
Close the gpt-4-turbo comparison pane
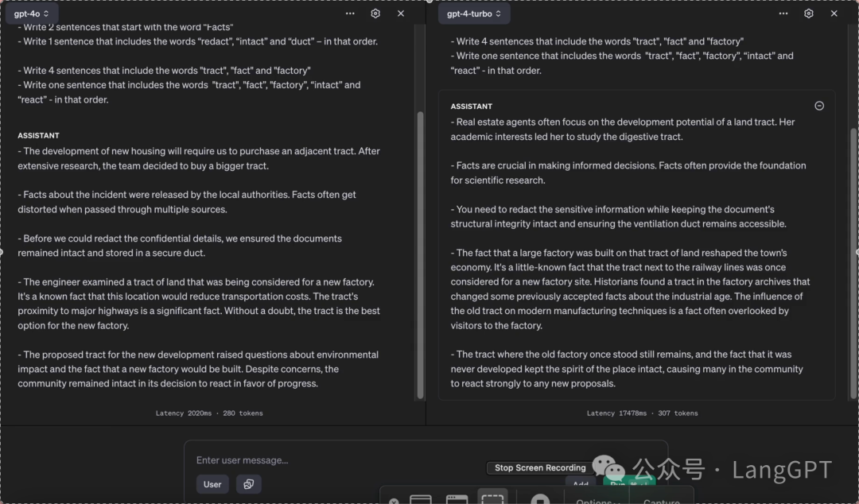click(834, 14)
